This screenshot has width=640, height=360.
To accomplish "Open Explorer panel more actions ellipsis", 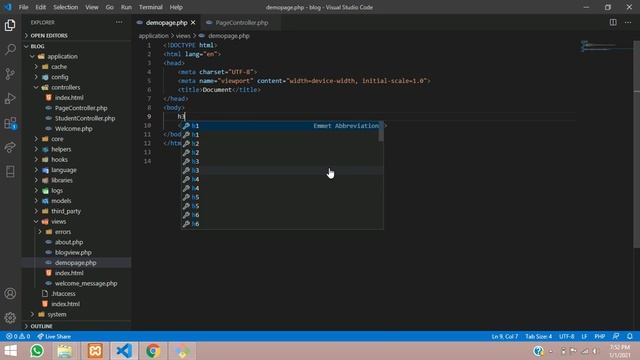I will (x=119, y=22).
